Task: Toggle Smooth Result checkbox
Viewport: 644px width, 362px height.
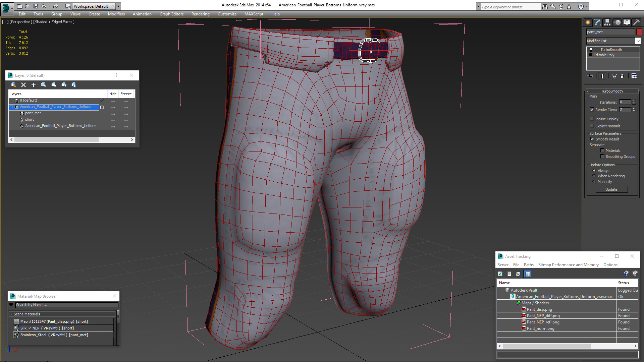Action: (592, 139)
